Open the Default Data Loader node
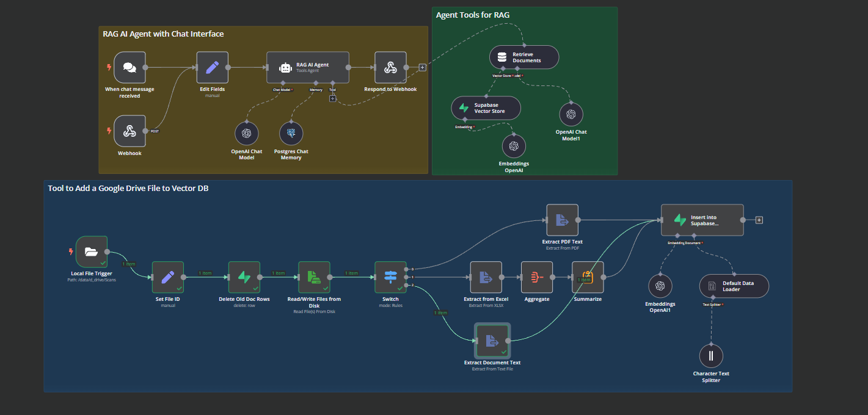The height and width of the screenshot is (415, 868). tap(734, 286)
